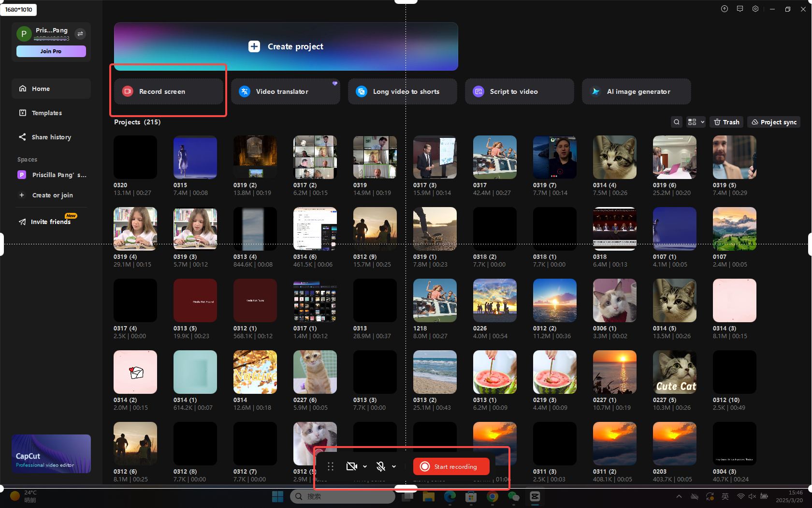
Task: Toggle the camera on in recording toolbar
Action: point(352,466)
